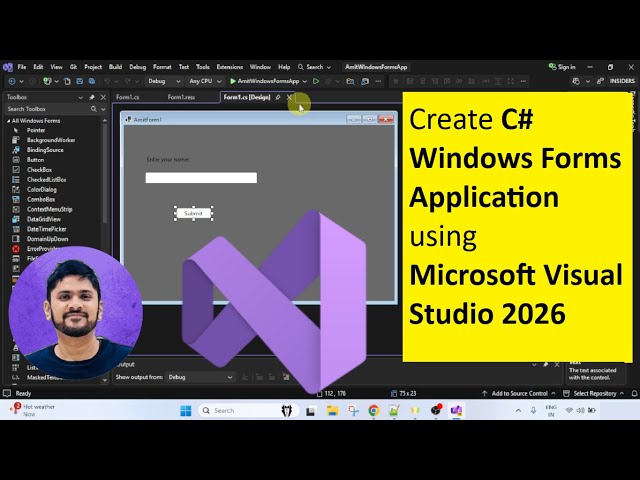Open the Debug menu

138,67
